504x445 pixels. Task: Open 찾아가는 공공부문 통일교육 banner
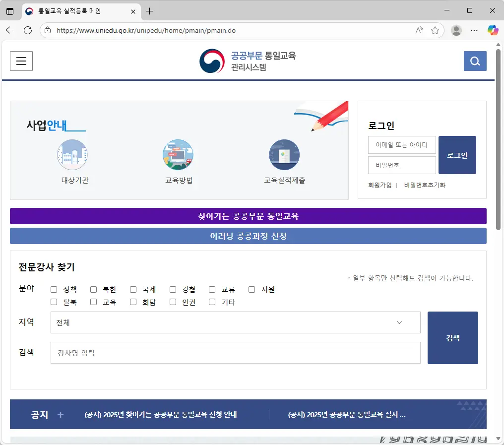coord(248,216)
